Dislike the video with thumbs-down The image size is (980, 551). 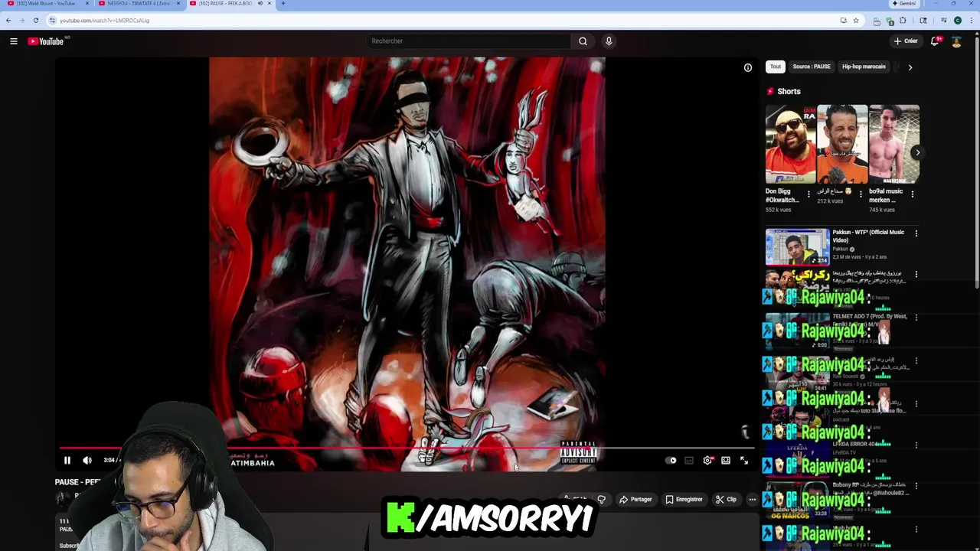(602, 500)
